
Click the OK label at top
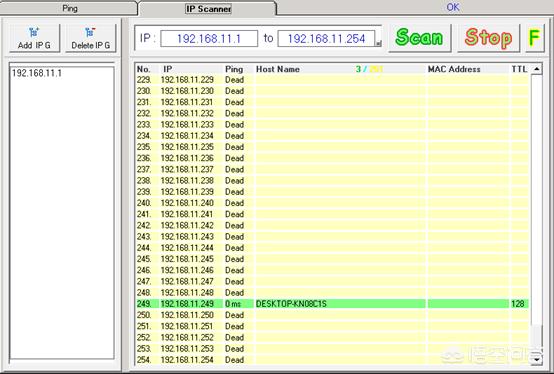coord(453,7)
